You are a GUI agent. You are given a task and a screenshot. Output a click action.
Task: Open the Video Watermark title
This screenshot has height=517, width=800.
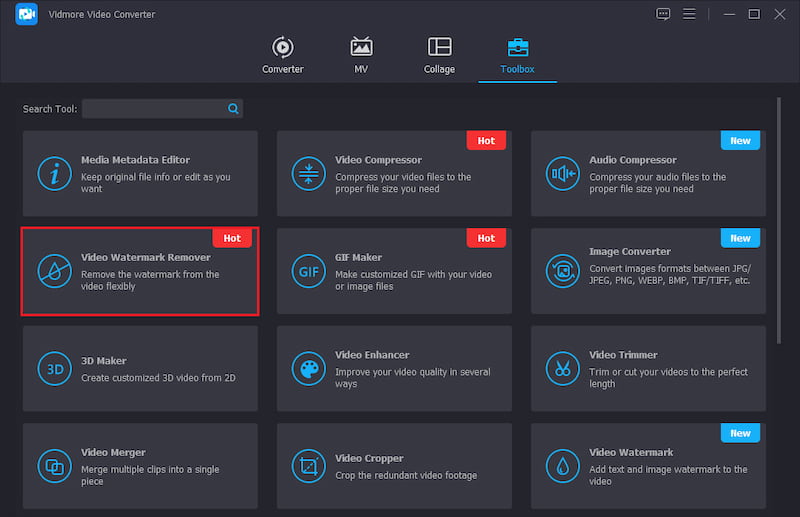pyautogui.click(x=631, y=452)
